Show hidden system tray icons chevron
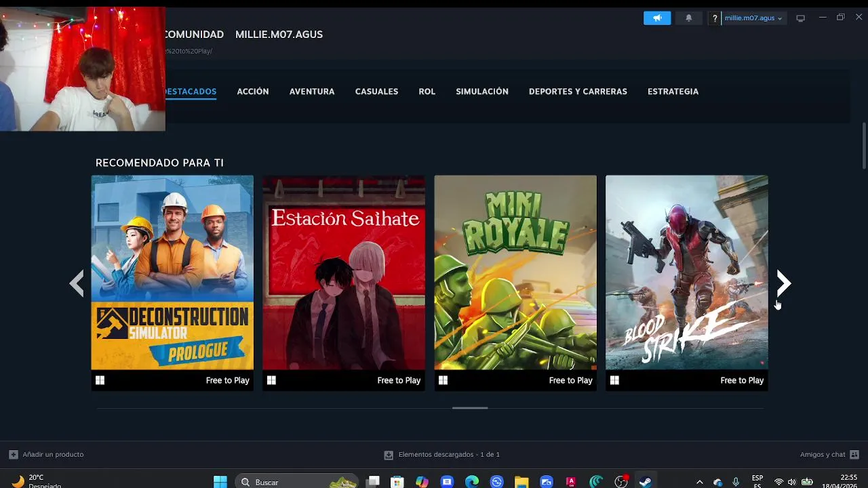 [x=700, y=482]
